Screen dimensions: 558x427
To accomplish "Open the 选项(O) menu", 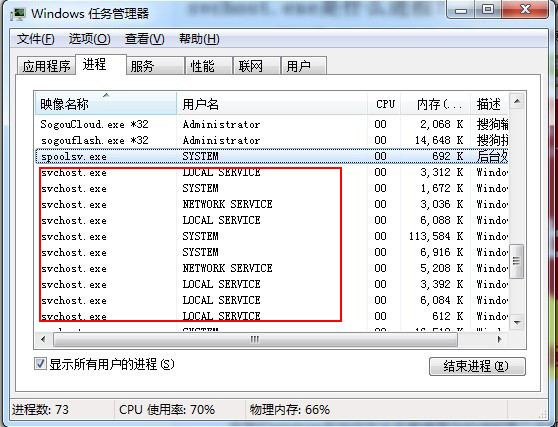I will coord(90,39).
